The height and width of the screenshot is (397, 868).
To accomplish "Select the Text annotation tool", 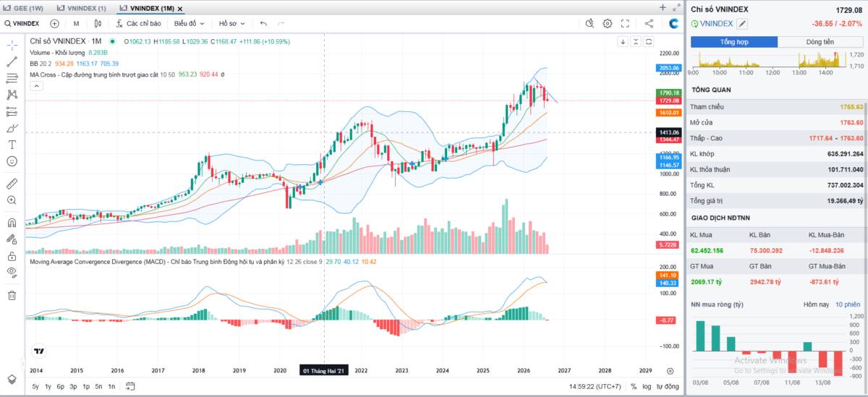I will (x=12, y=145).
